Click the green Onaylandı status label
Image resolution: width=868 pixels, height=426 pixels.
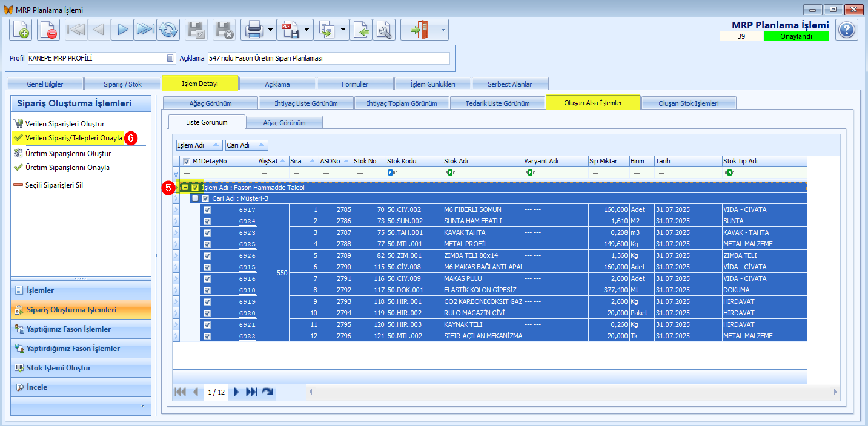pyautogui.click(x=797, y=36)
